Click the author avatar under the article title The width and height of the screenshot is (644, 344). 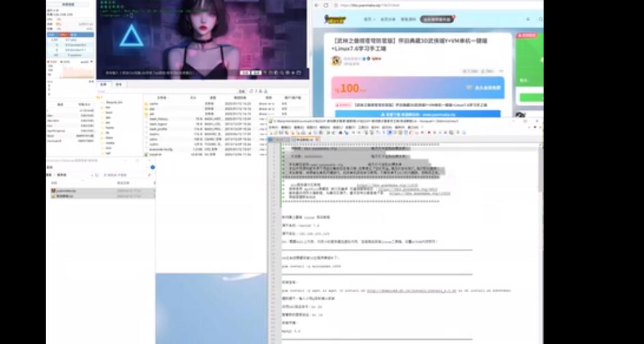337,59
